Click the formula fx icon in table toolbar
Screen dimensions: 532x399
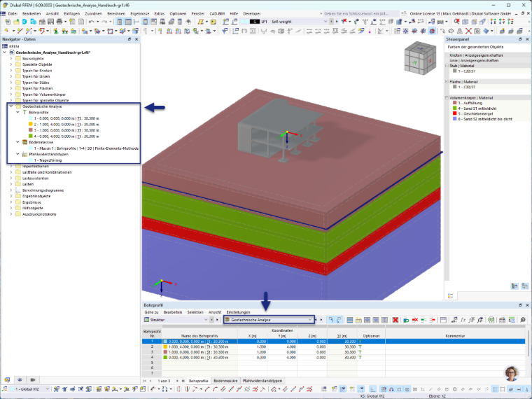(x=463, y=320)
